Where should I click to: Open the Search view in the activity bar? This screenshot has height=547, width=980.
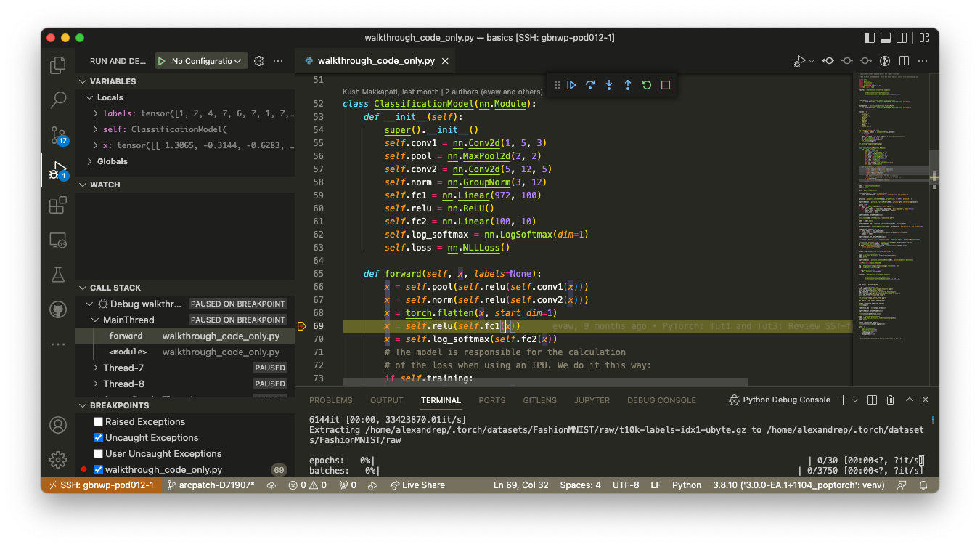click(57, 101)
